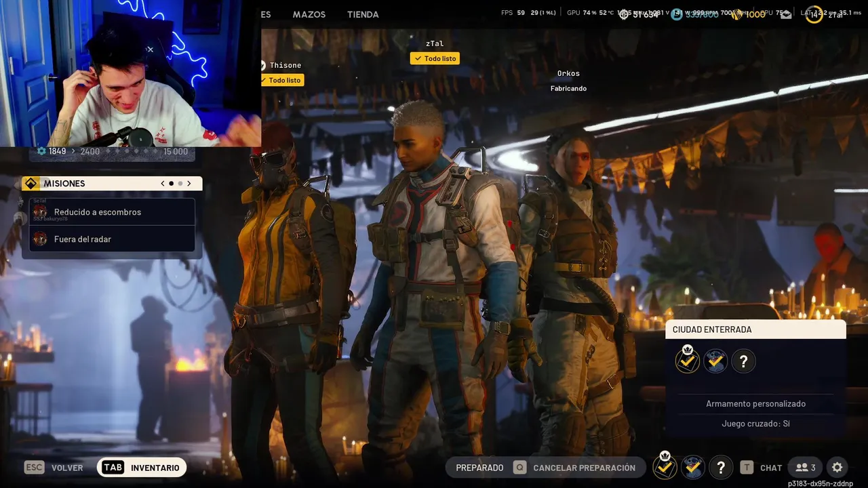868x488 pixels.
Task: Click the blue character avatar in bottom bar
Action: tap(692, 468)
